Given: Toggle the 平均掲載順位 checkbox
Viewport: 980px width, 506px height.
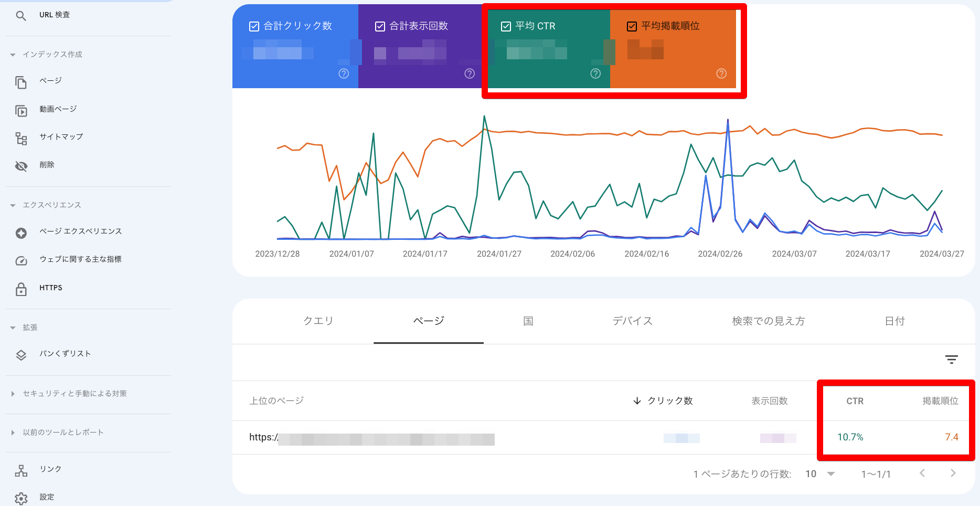Looking at the screenshot, I should tap(632, 26).
